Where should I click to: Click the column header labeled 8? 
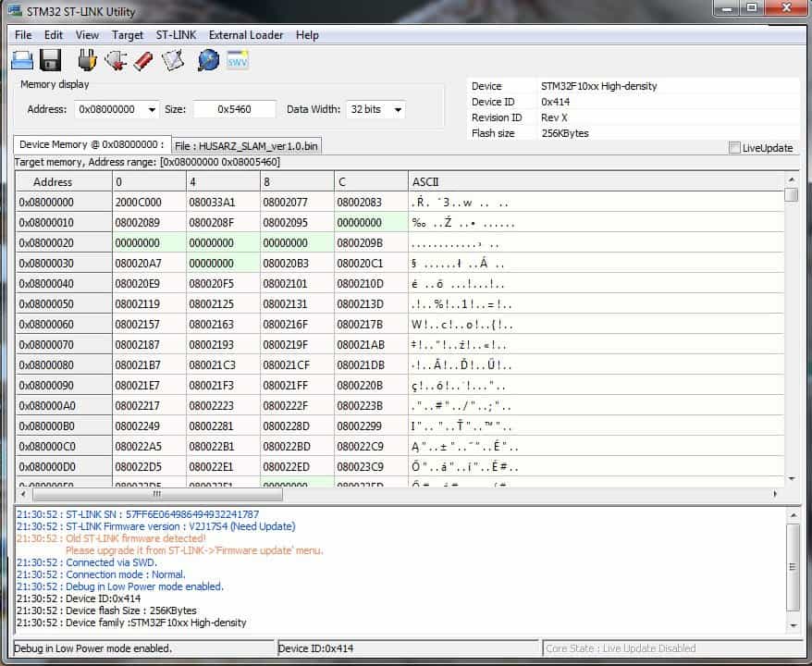[x=297, y=182]
